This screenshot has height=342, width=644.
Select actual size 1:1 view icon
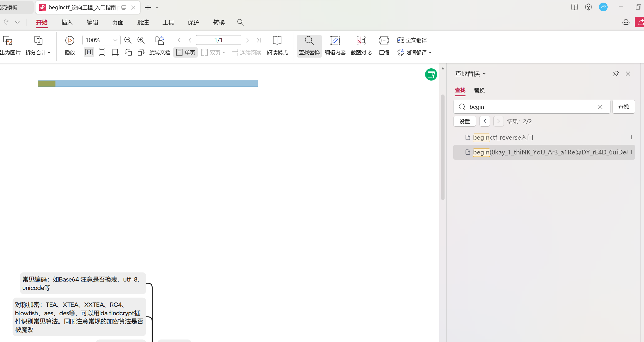click(x=89, y=52)
